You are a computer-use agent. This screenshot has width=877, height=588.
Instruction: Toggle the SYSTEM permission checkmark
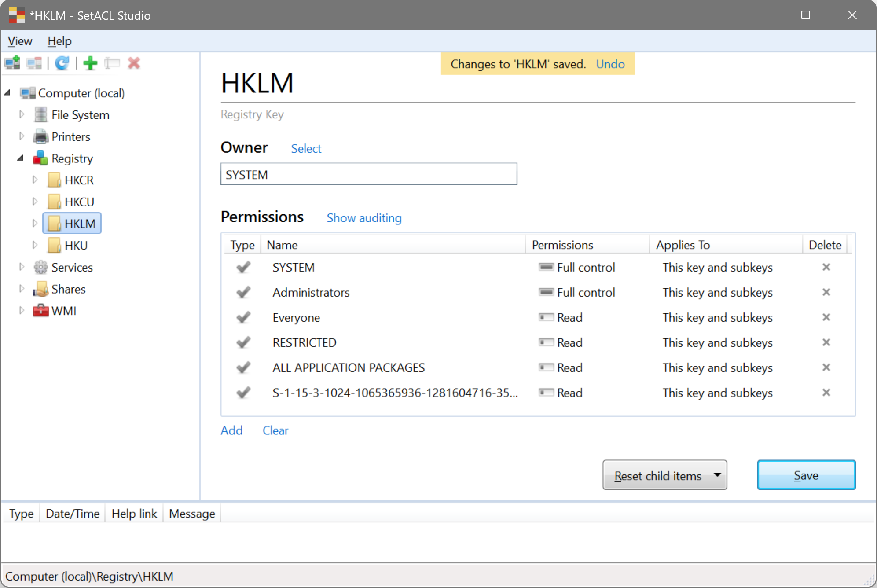[x=243, y=267]
